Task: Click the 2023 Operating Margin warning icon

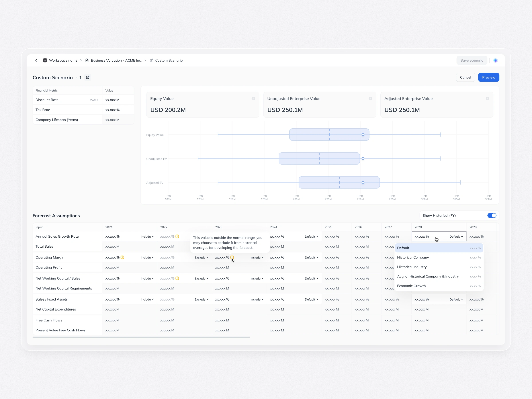Action: 232,257
